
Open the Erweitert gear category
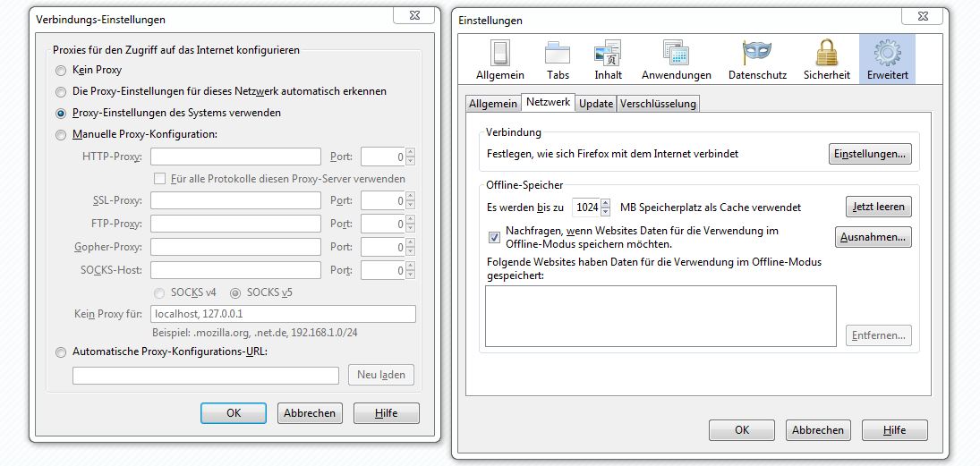point(888,61)
